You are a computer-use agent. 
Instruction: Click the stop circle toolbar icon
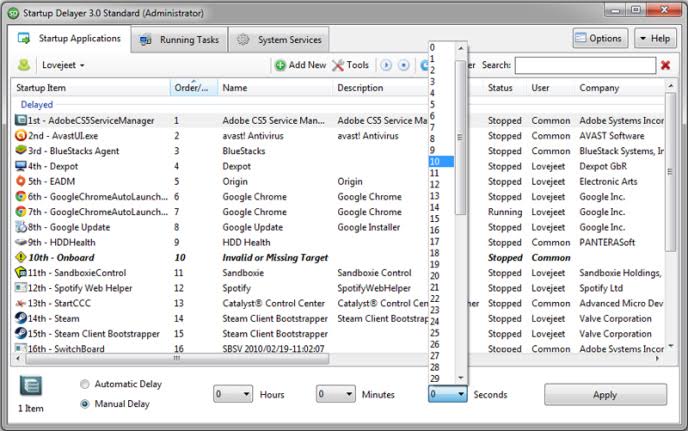(x=403, y=65)
